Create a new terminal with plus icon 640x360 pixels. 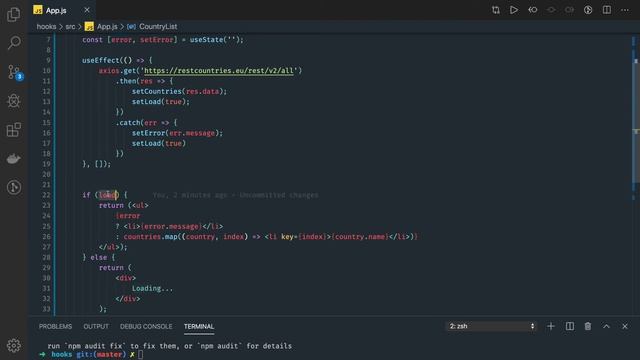pyautogui.click(x=551, y=326)
